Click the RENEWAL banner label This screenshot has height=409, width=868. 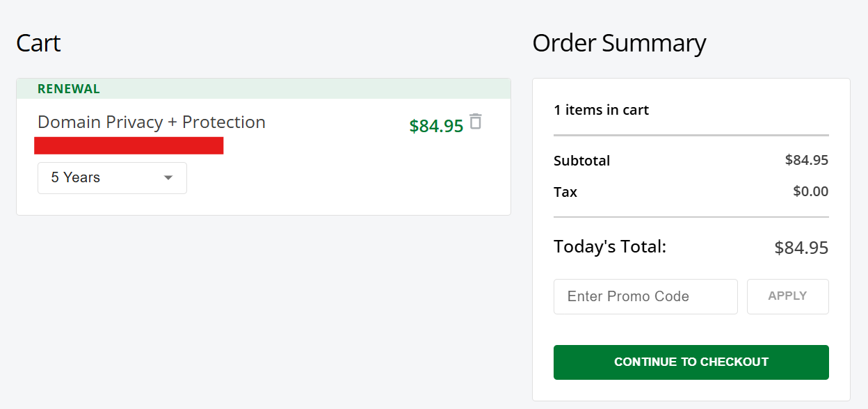pos(69,89)
